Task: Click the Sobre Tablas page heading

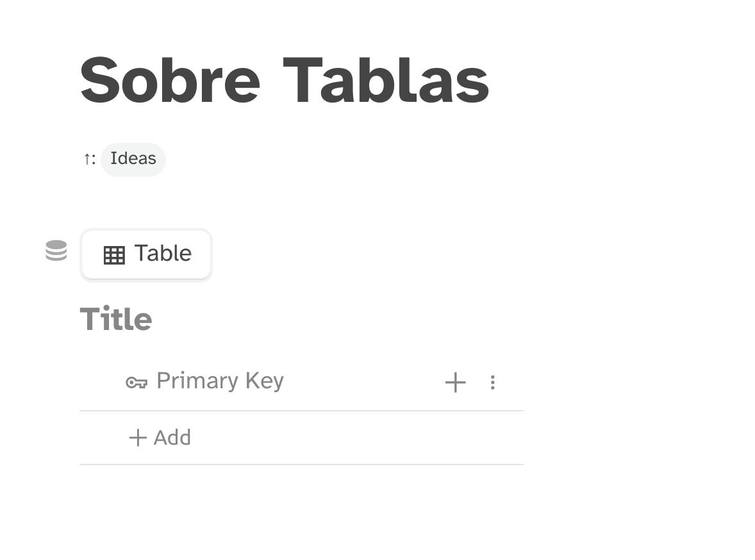Action: coord(284,80)
